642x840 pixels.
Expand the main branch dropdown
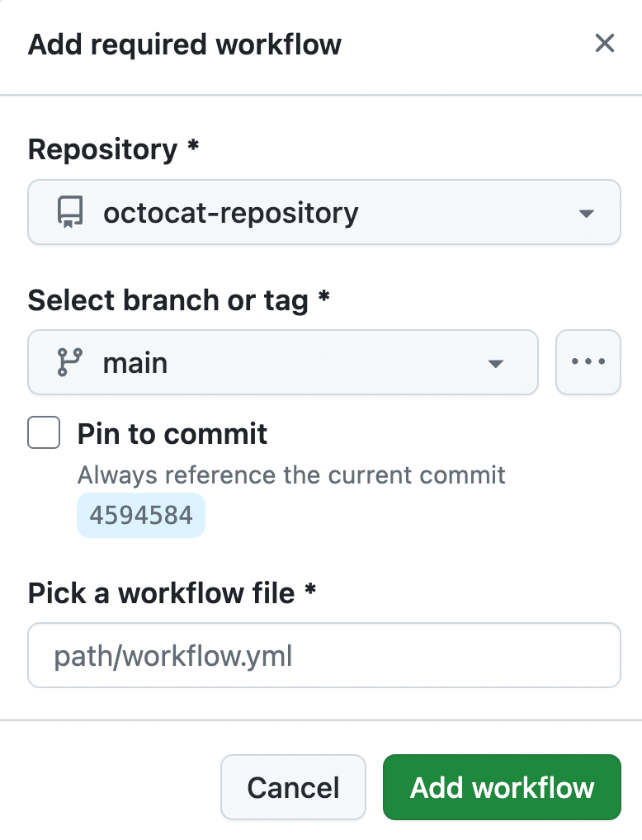coord(283,362)
